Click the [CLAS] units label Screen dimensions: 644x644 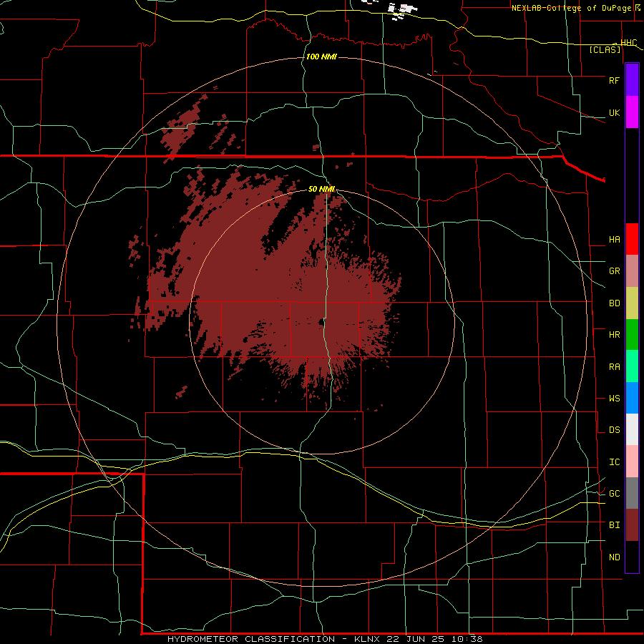pos(605,50)
